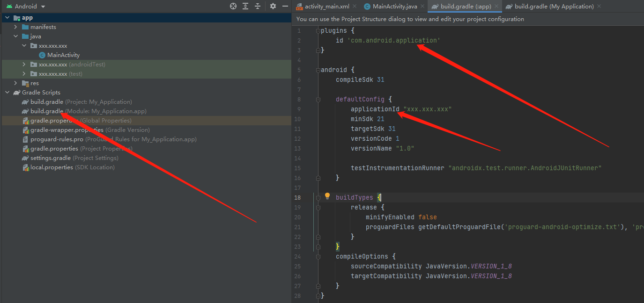Click the app module folder icon

coord(17,18)
